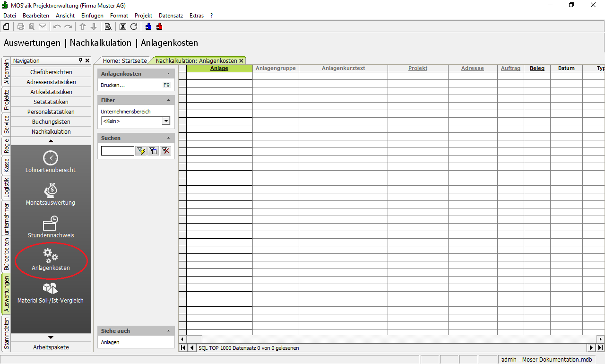
Task: Pin the Navigation panel
Action: [80, 61]
